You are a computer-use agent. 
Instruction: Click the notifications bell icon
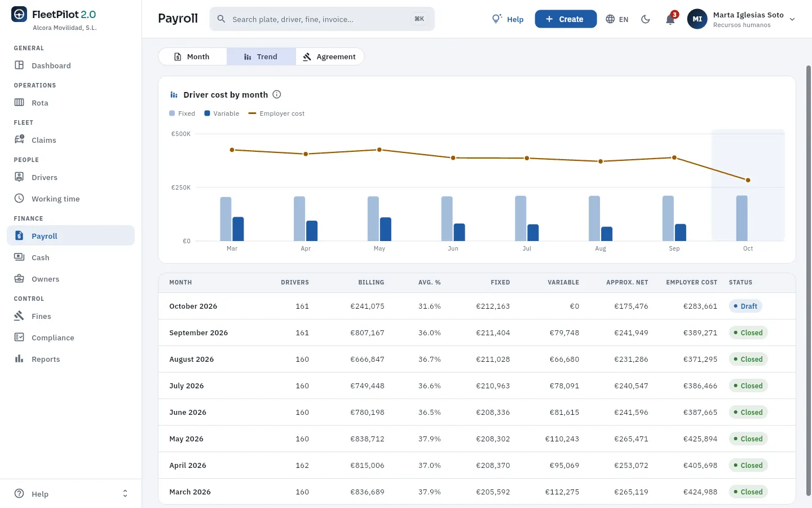click(670, 19)
